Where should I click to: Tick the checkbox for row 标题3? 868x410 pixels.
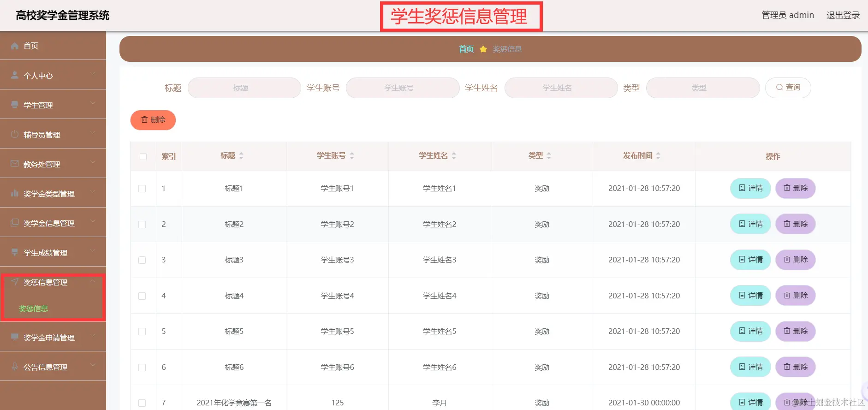142,260
